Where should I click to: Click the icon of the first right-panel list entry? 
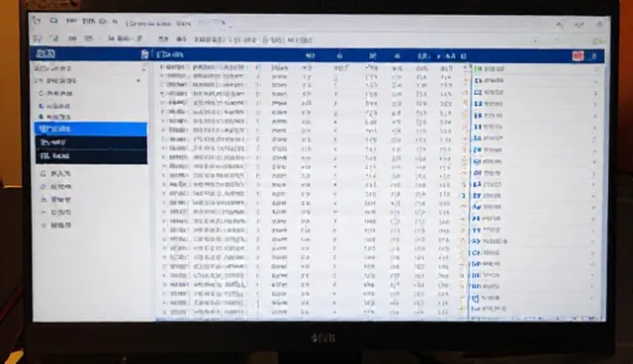click(479, 69)
